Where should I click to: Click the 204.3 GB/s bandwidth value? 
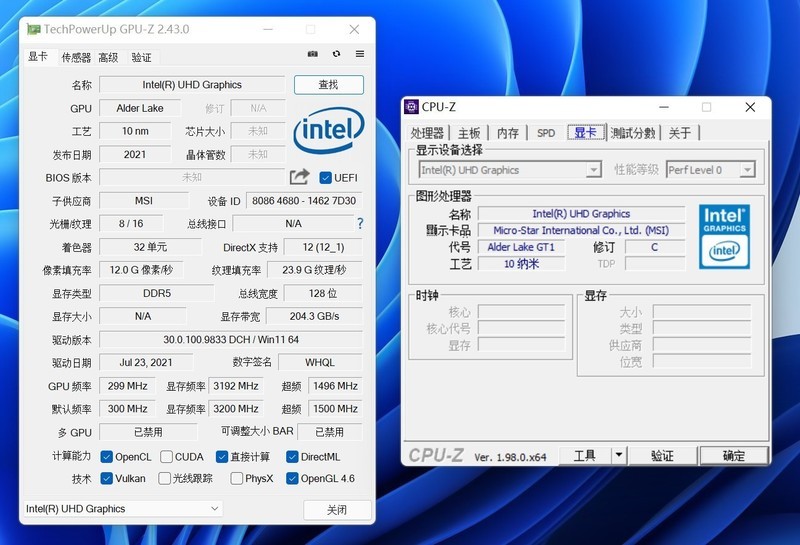pos(314,316)
